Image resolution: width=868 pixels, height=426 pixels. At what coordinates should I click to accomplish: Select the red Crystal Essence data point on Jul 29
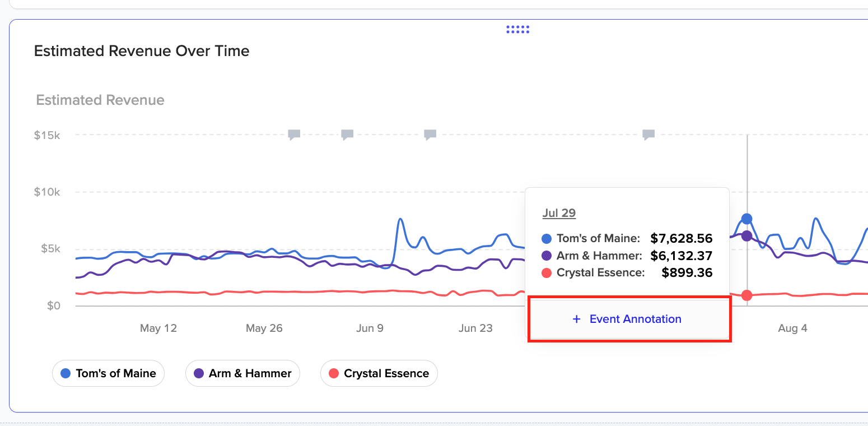746,295
